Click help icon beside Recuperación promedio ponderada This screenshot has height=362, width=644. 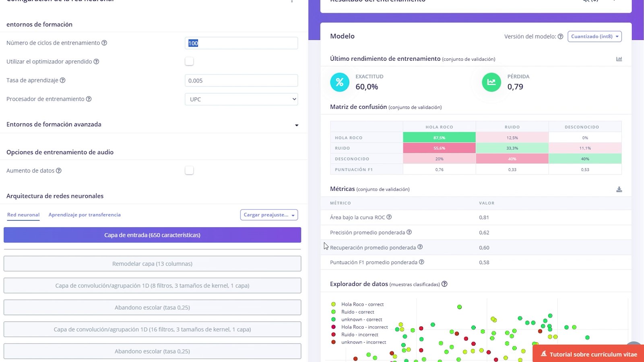click(420, 247)
